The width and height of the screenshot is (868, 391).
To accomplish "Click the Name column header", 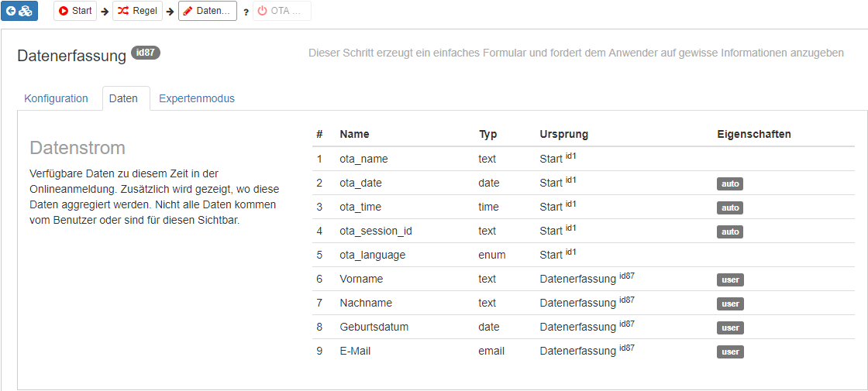I will (354, 134).
